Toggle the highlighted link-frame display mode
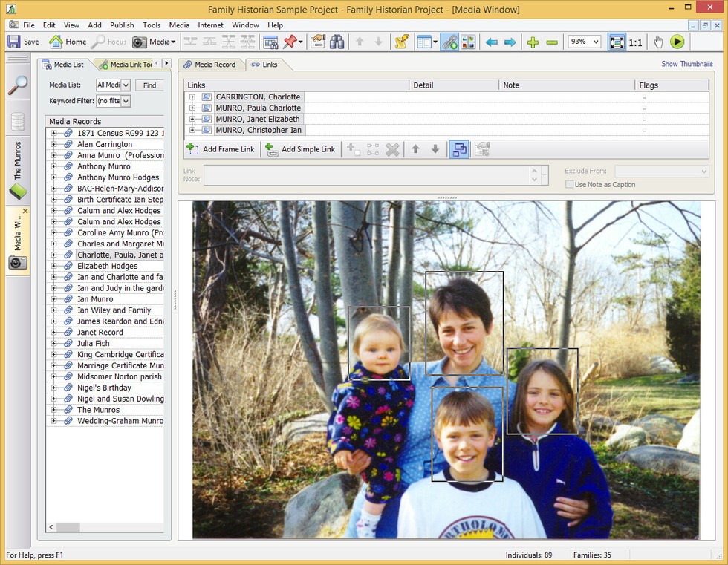The width and height of the screenshot is (728, 565). [458, 149]
